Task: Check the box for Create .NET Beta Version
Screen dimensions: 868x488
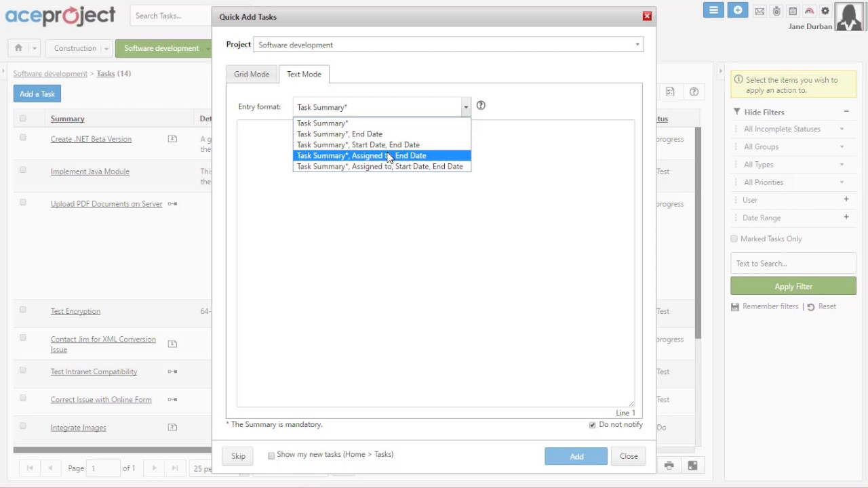Action: pos(22,138)
